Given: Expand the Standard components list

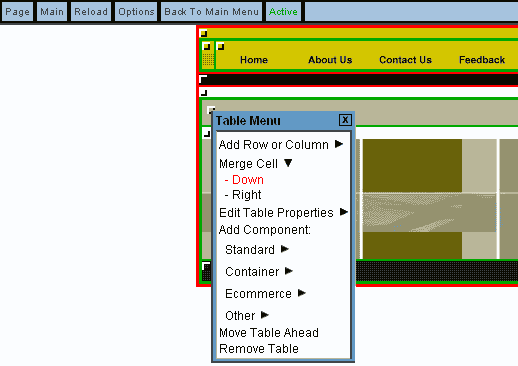Looking at the screenshot, I should 257,250.
